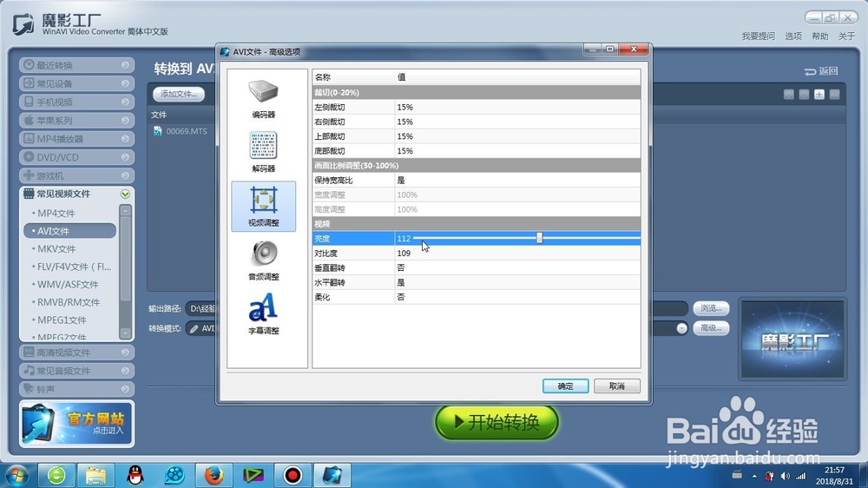Click the network signal tray icon

tap(800, 476)
